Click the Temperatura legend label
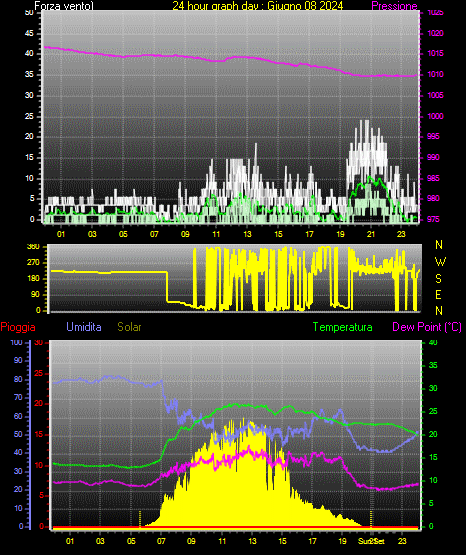This screenshot has width=466, height=555. point(343,327)
